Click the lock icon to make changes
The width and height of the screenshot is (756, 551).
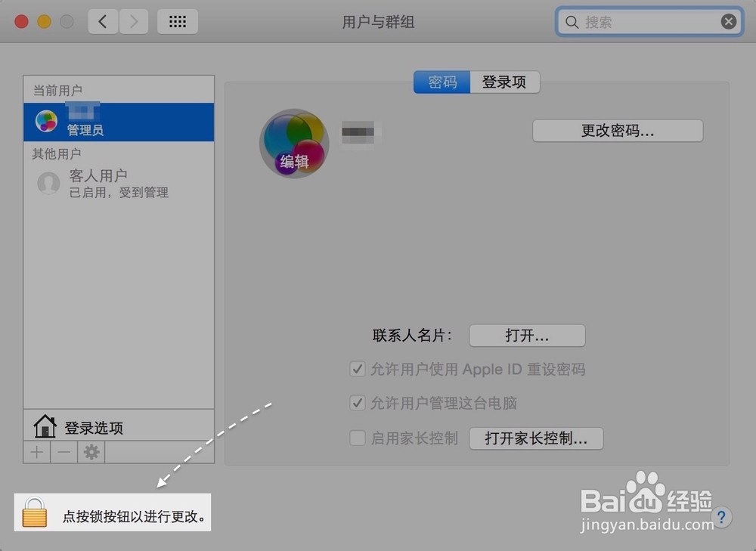[36, 512]
